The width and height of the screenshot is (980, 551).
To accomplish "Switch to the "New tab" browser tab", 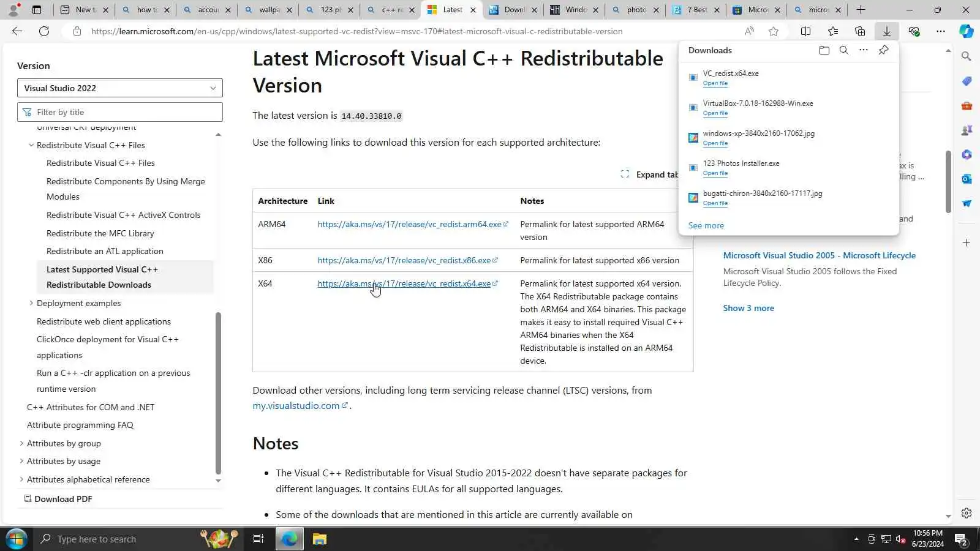I will click(x=85, y=10).
